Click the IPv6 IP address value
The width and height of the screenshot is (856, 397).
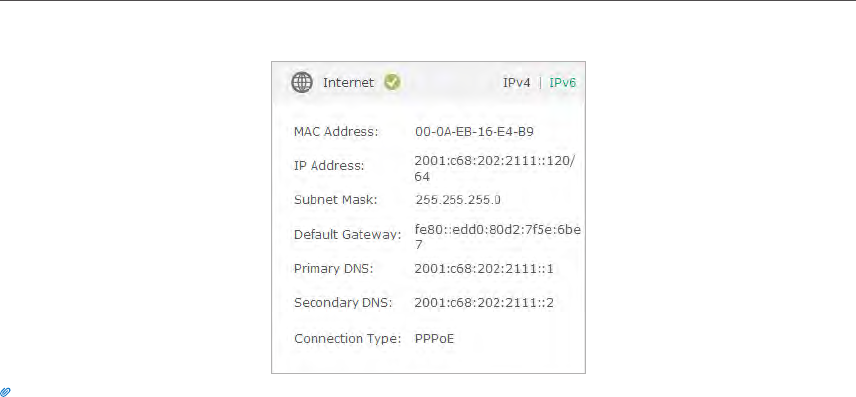pyautogui.click(x=495, y=169)
